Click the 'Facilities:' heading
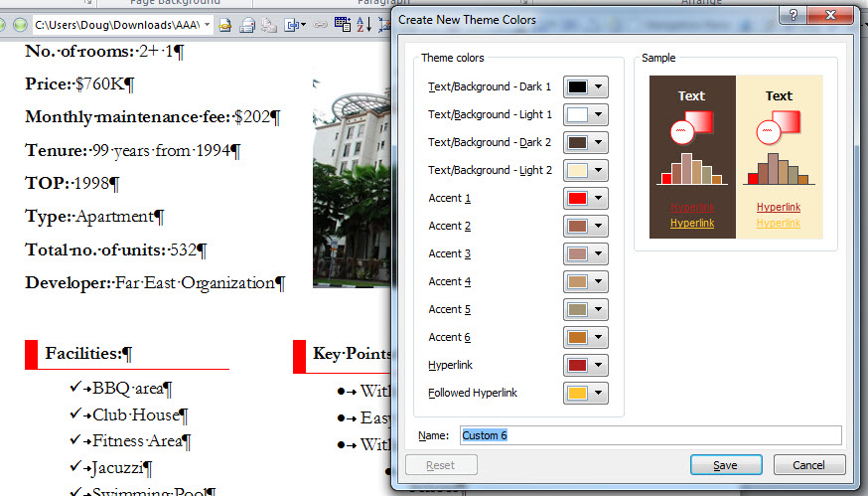868x496 pixels. coord(88,353)
